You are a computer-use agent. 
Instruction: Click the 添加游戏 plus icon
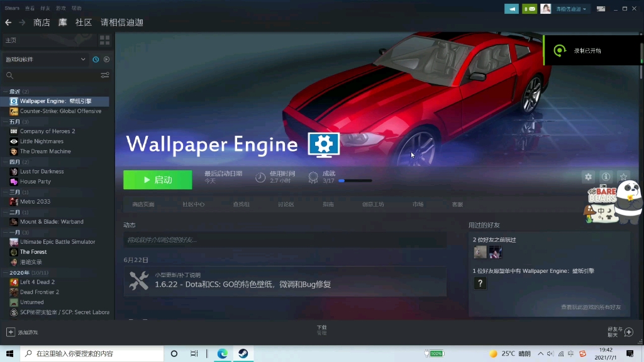(x=11, y=332)
